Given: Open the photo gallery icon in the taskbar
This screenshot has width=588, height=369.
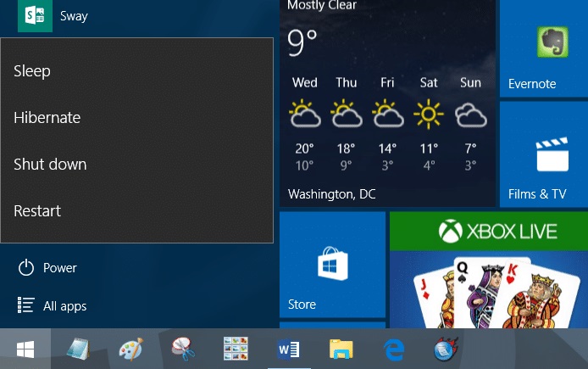Looking at the screenshot, I should 236,349.
